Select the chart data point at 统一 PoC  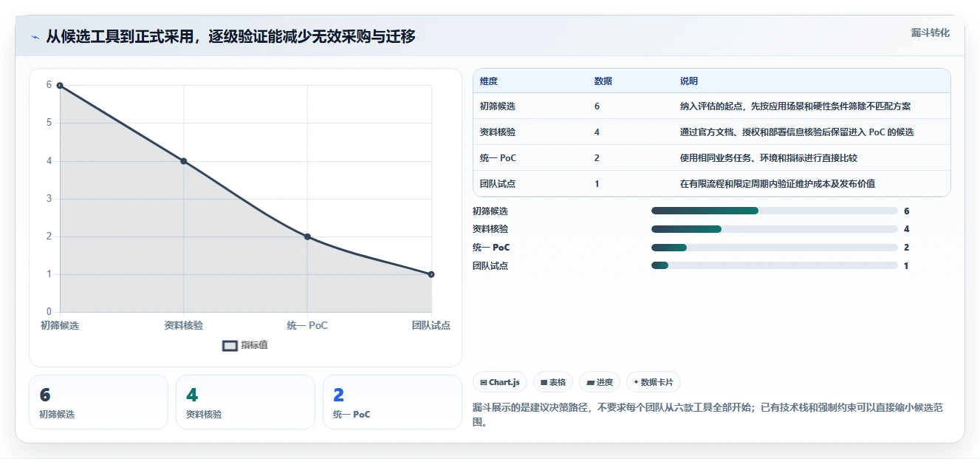tap(307, 237)
